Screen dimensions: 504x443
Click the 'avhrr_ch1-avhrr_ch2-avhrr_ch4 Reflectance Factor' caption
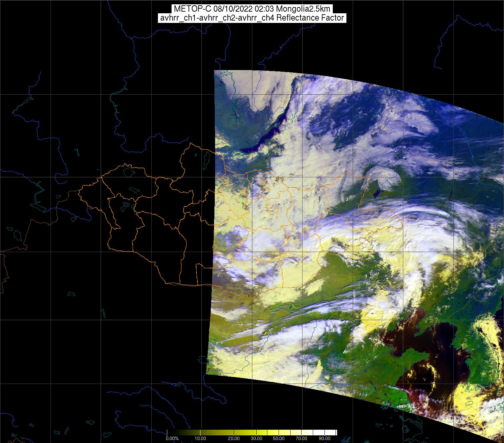tap(252, 18)
